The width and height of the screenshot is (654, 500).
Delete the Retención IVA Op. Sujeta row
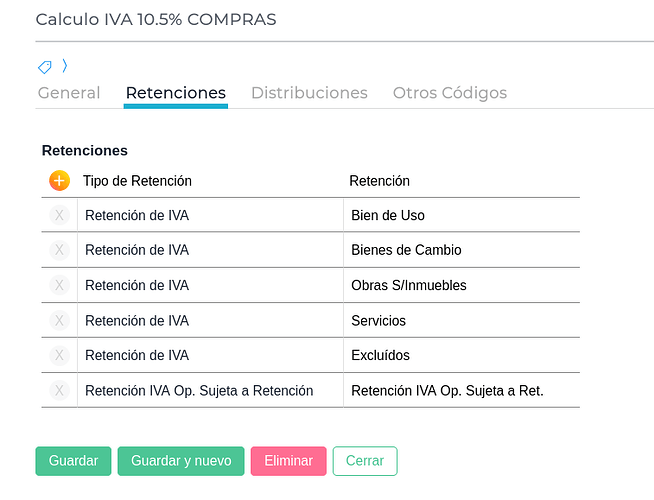[59, 390]
